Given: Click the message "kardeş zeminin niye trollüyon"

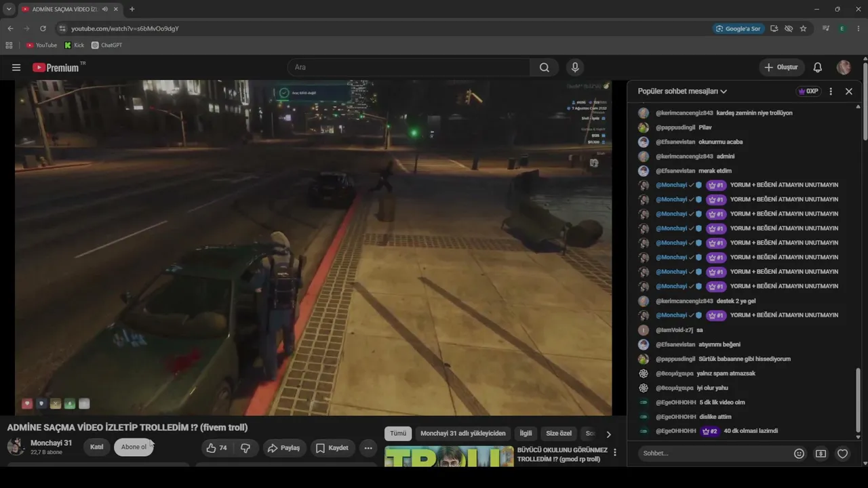Looking at the screenshot, I should [x=754, y=113].
